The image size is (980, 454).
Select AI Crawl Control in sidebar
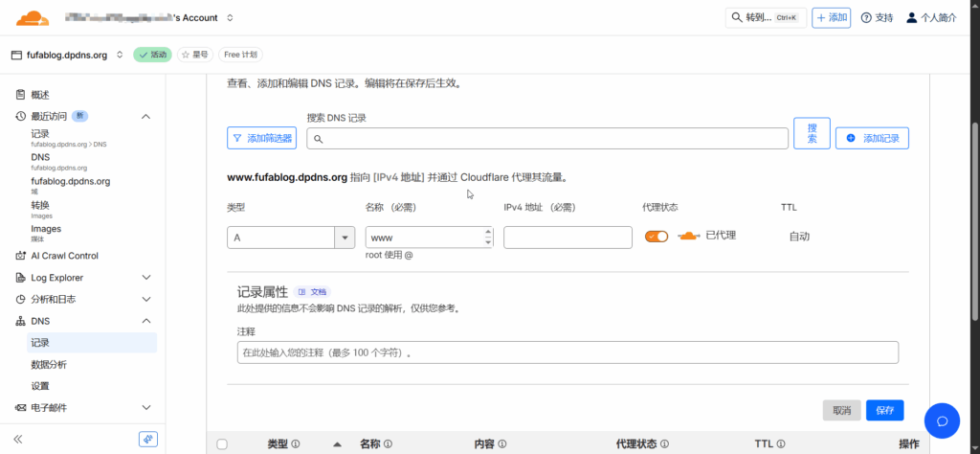(64, 256)
